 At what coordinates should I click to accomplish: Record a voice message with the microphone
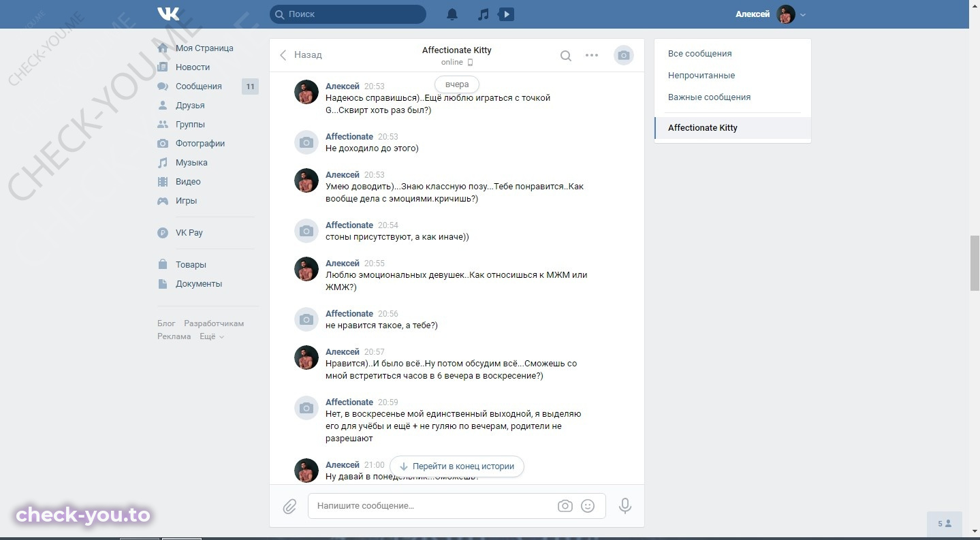point(625,506)
